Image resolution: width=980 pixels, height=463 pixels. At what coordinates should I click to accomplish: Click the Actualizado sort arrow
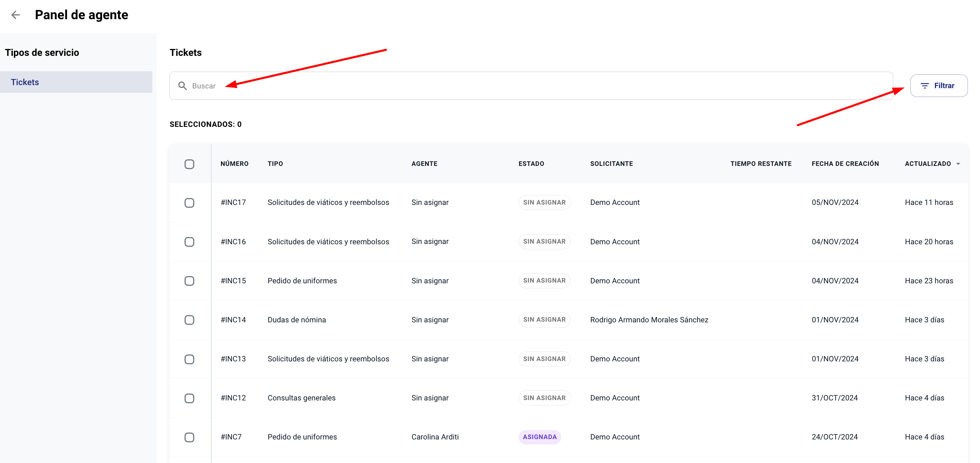coord(958,164)
